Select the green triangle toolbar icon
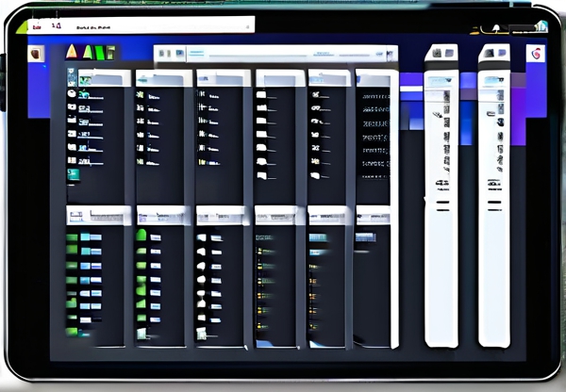The width and height of the screenshot is (566, 392). [x=90, y=52]
